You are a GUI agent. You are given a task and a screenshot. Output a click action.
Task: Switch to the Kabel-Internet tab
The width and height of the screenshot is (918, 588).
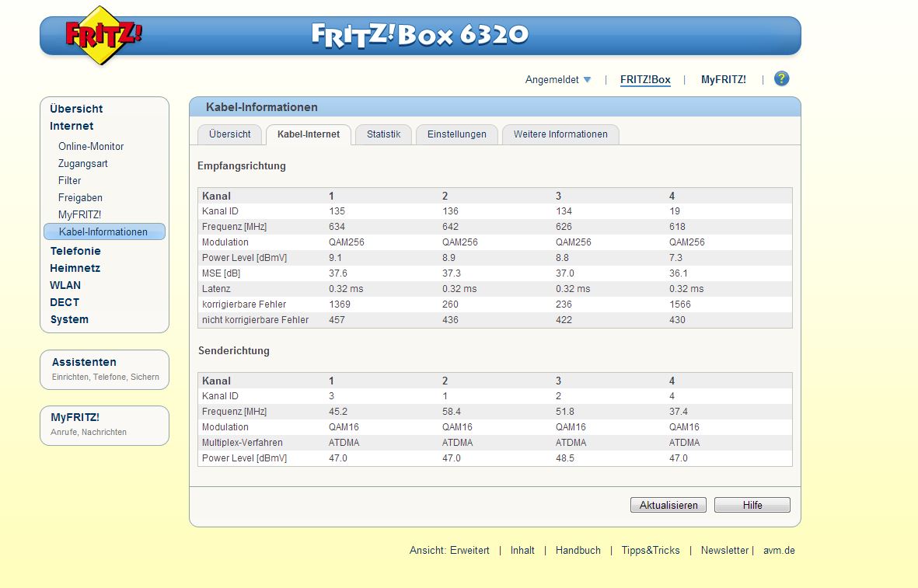(309, 134)
